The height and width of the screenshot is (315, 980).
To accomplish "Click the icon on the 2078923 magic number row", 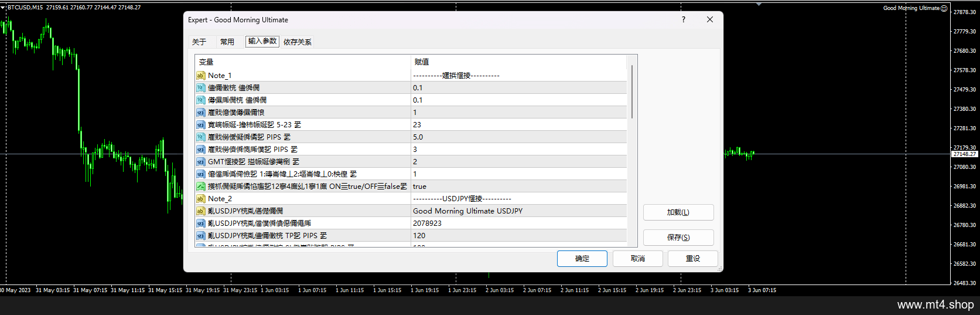I will point(200,223).
